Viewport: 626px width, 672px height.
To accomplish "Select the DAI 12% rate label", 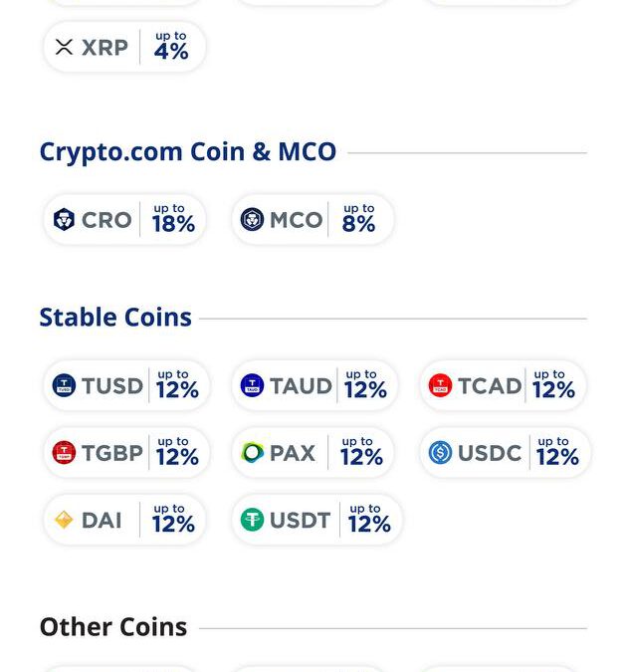I will point(173,520).
